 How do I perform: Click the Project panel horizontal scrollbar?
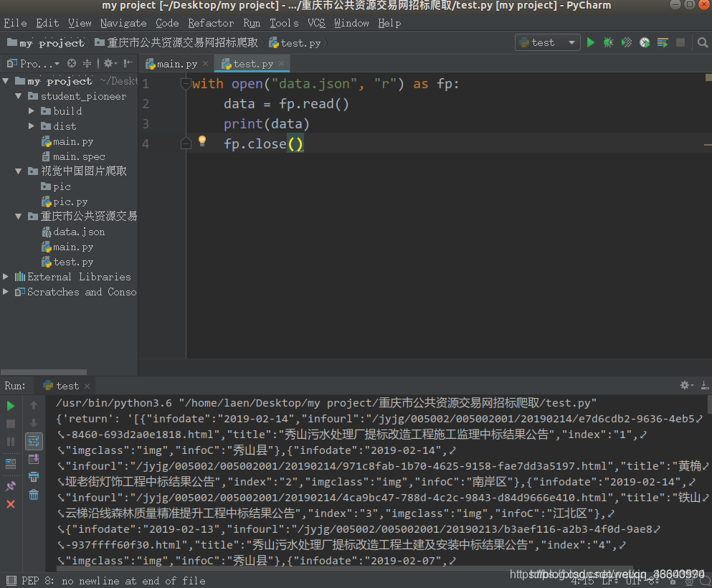pos(44,372)
